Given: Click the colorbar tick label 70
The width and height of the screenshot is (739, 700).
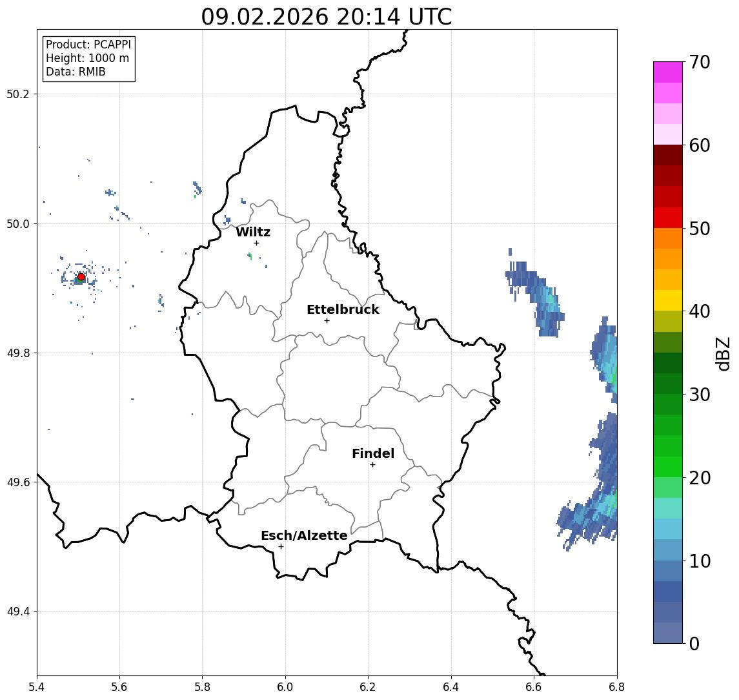Looking at the screenshot, I should [x=700, y=62].
